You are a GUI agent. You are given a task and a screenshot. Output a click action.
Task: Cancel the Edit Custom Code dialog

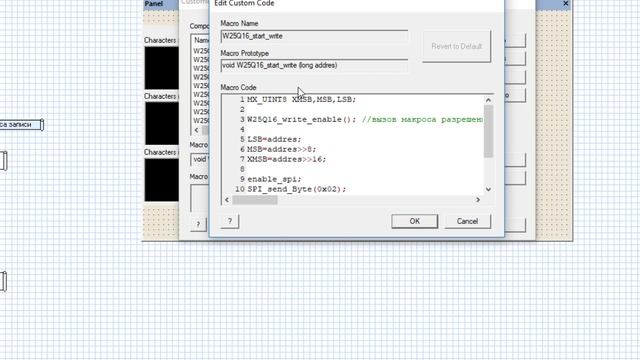coord(467,221)
